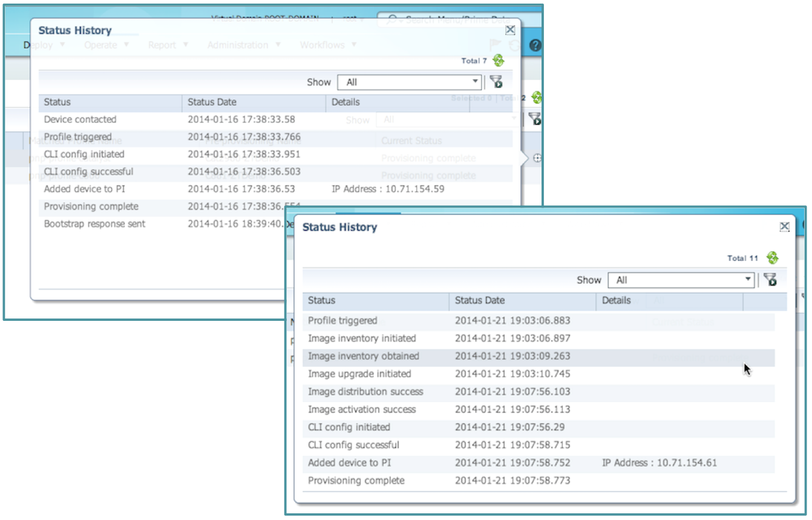Click filter icon in the Total 7 dialog

click(496, 82)
